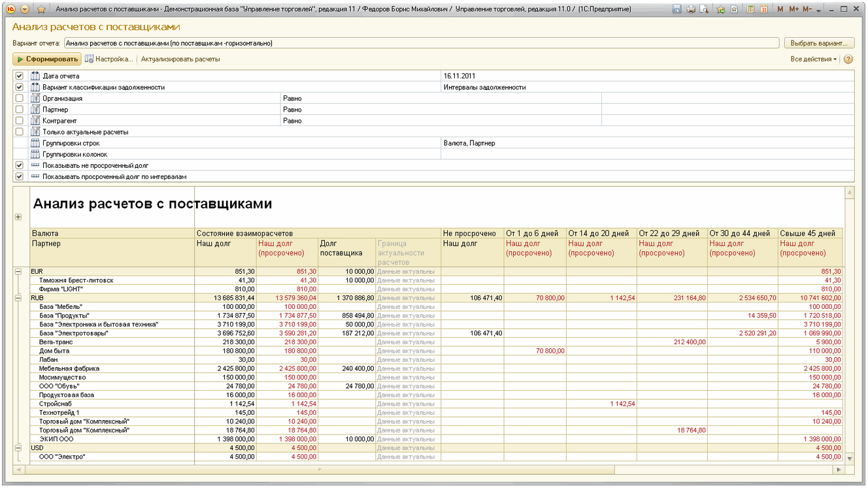
Task: Click the M+ memory add button
Action: pos(793,9)
